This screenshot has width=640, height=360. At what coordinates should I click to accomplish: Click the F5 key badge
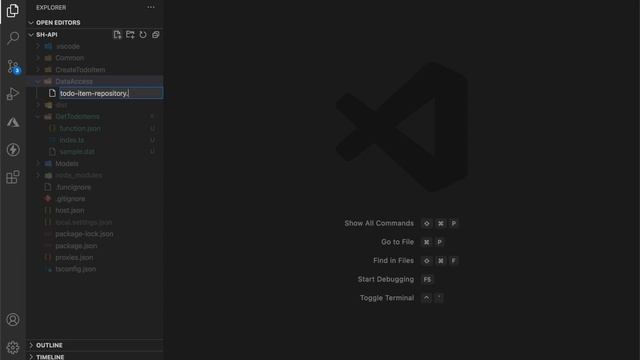point(427,280)
